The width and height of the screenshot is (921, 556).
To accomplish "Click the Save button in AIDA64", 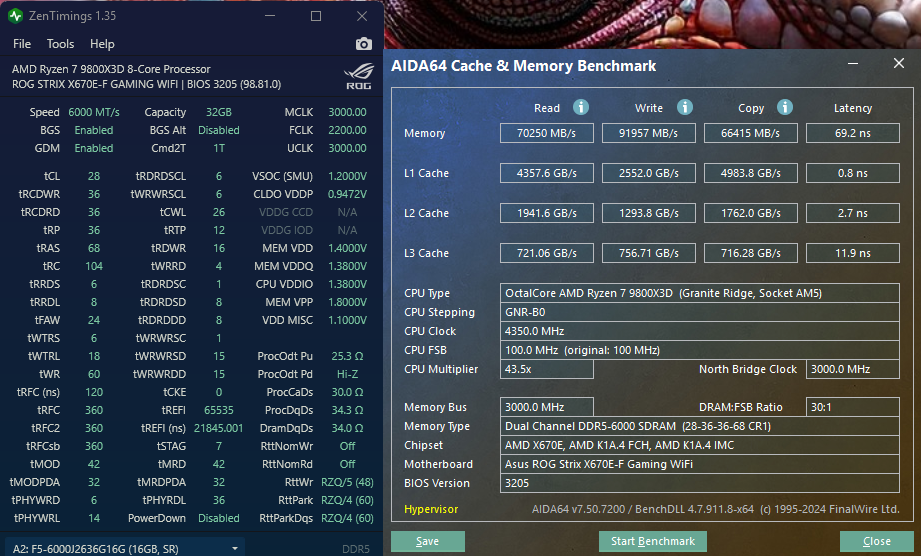I will tap(428, 541).
